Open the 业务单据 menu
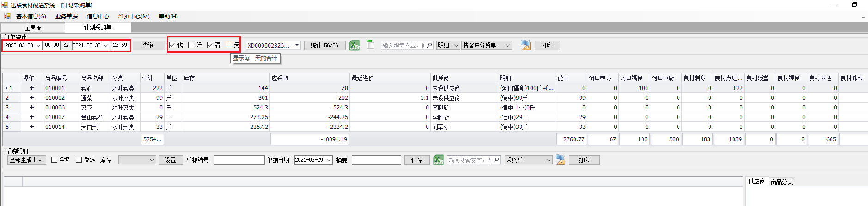This screenshot has width=868, height=206. tap(67, 16)
